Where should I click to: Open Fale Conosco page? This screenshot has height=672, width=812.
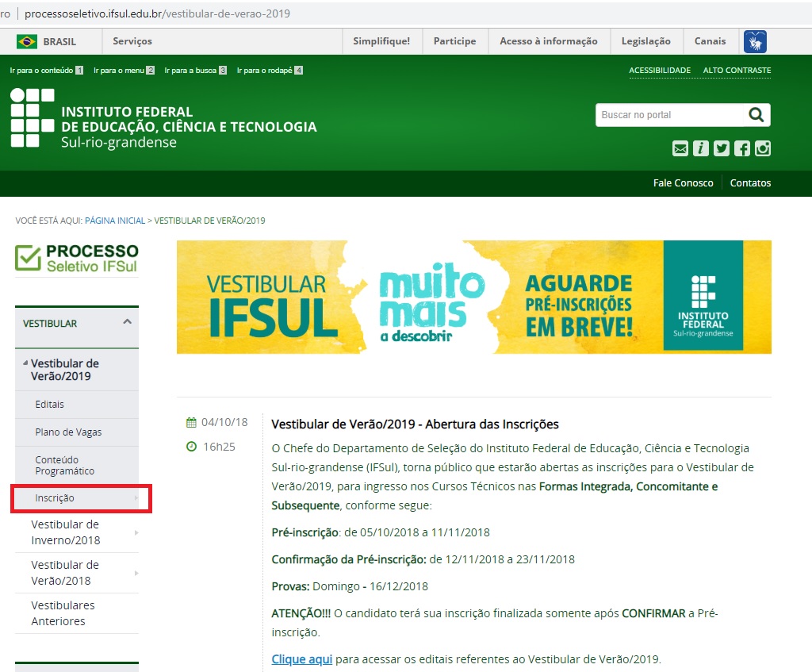(x=683, y=183)
